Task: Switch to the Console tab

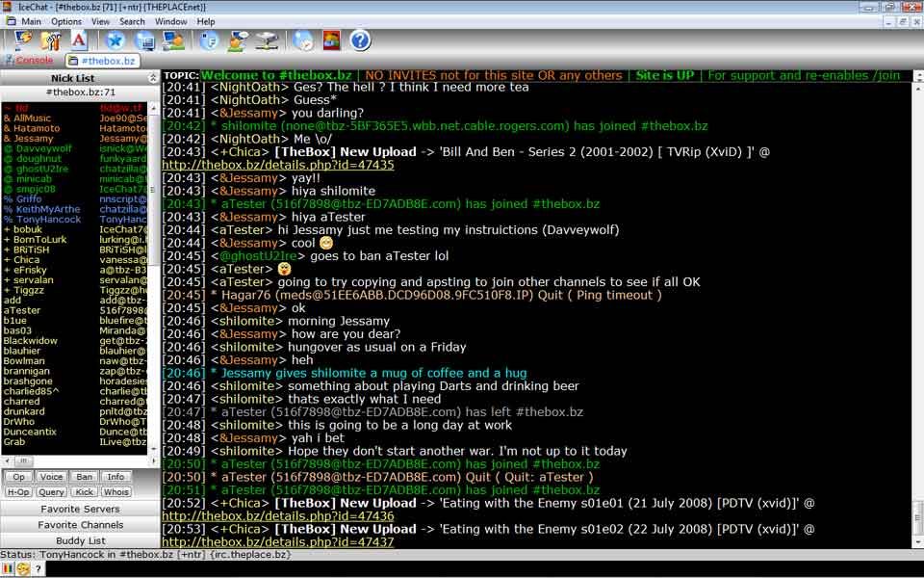Action: pos(32,59)
